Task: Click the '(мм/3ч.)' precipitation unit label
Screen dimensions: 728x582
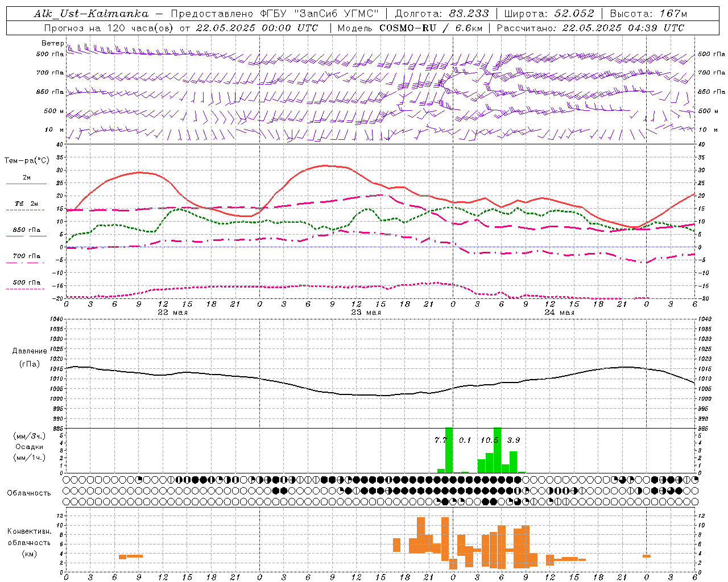Action: [30, 436]
